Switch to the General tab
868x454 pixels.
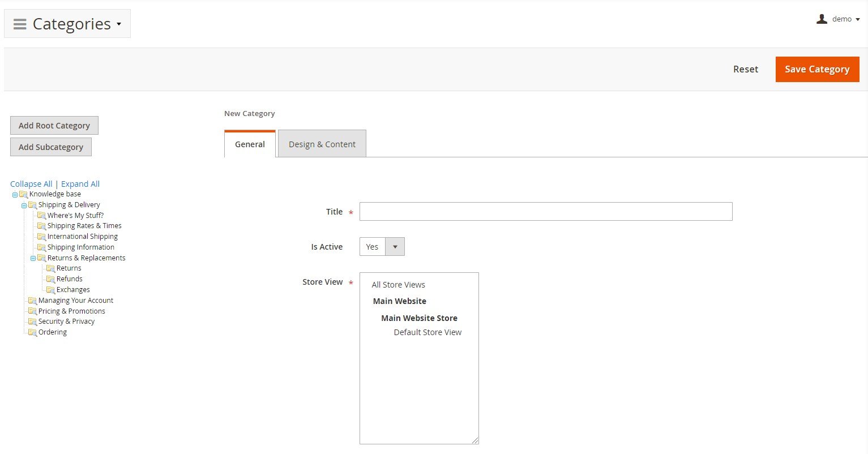click(x=250, y=144)
